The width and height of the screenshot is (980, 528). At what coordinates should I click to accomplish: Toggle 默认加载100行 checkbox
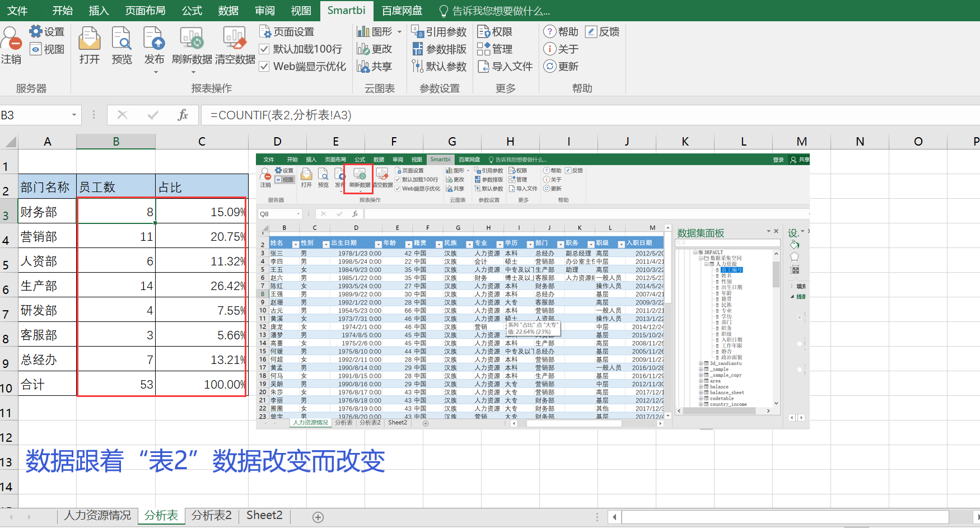click(x=264, y=49)
